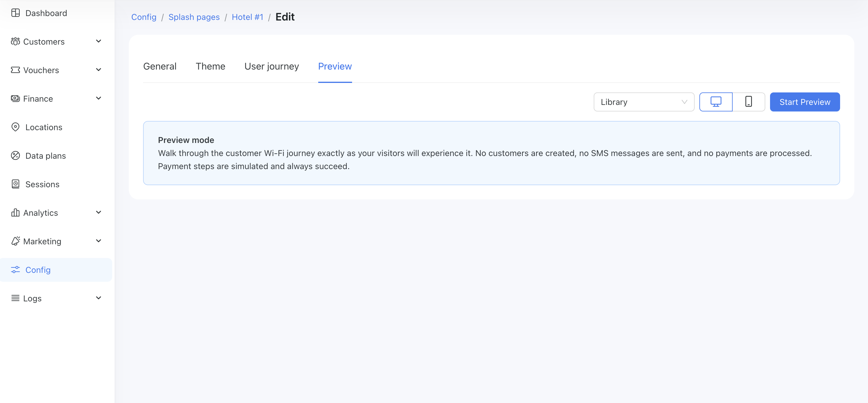Select the Preview tab
The width and height of the screenshot is (868, 403).
tap(335, 67)
